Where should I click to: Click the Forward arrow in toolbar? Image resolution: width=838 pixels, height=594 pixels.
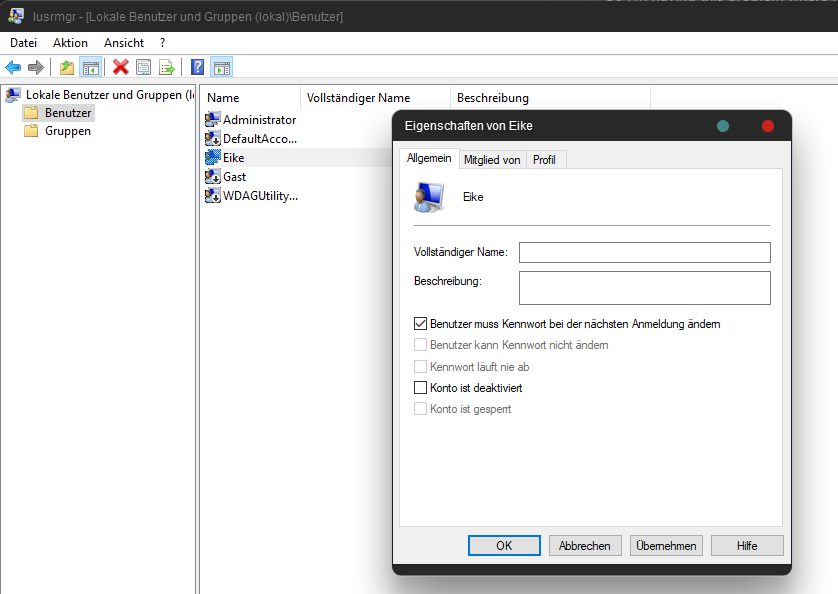click(x=36, y=67)
